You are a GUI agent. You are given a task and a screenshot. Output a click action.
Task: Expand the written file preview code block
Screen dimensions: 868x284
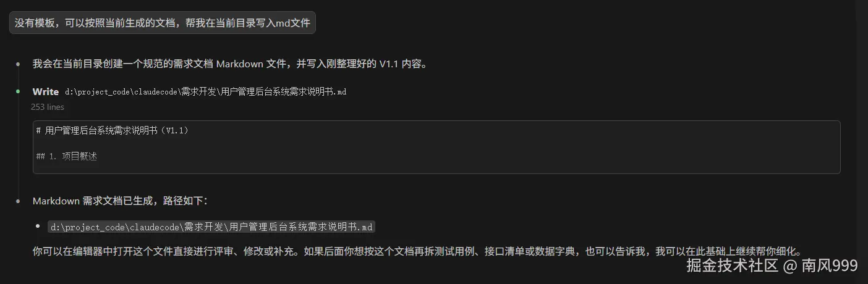[436, 147]
